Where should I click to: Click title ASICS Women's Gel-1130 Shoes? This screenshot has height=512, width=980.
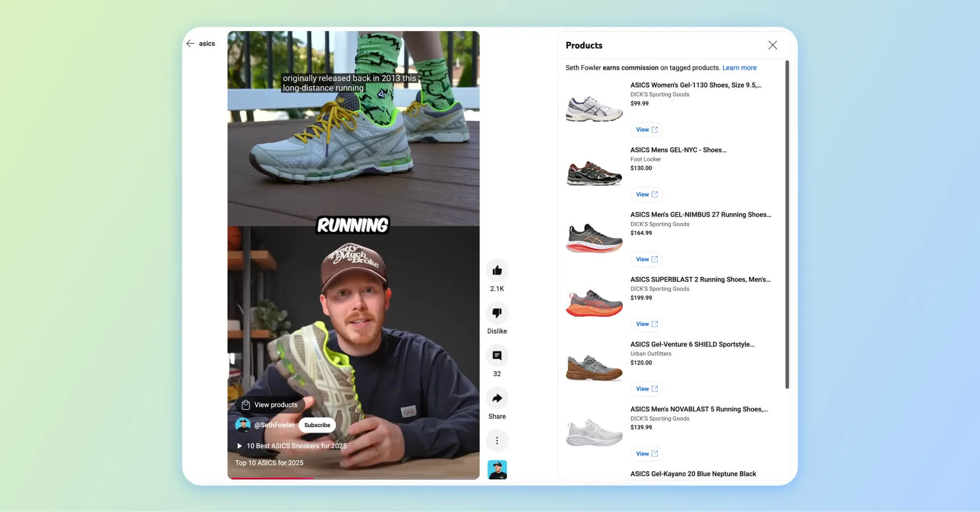click(x=696, y=85)
